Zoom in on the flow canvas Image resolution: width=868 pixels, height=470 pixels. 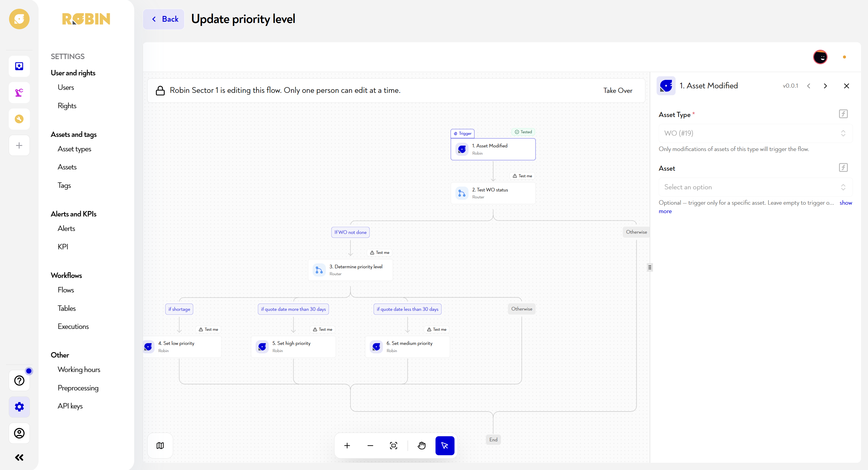pos(347,446)
